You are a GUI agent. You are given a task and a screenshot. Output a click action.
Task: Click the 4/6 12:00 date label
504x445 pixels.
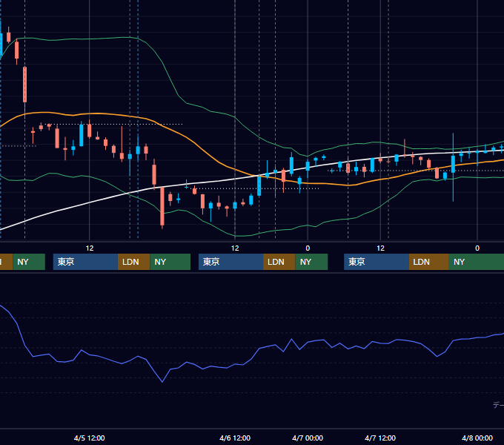[x=235, y=438]
